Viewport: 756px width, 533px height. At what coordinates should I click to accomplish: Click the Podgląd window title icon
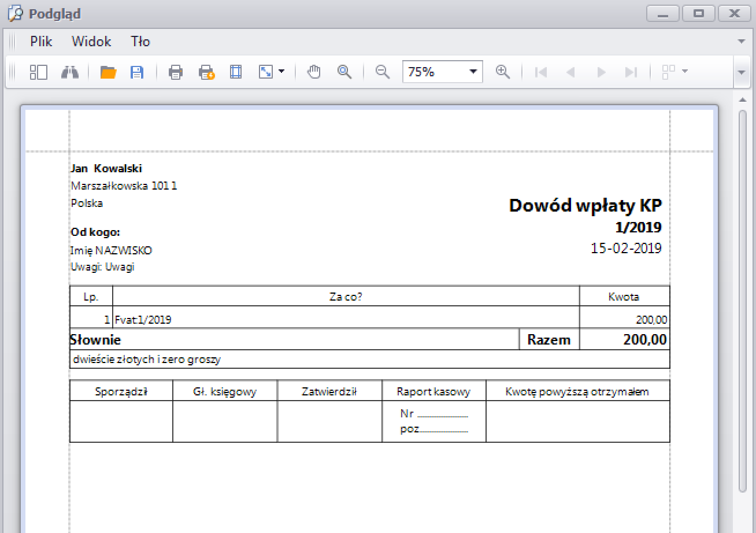pos(15,13)
